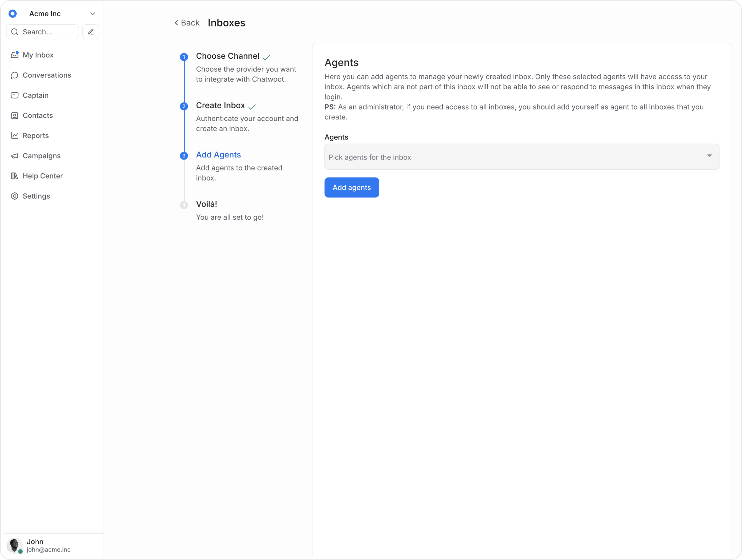Viewport: 742px width, 560px height.
Task: Open the Pick agents dropdown arrow
Action: (709, 156)
